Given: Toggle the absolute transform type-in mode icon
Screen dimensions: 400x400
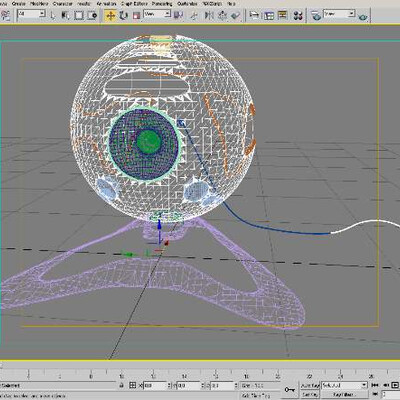Looking at the screenshot, I should click(132, 385).
